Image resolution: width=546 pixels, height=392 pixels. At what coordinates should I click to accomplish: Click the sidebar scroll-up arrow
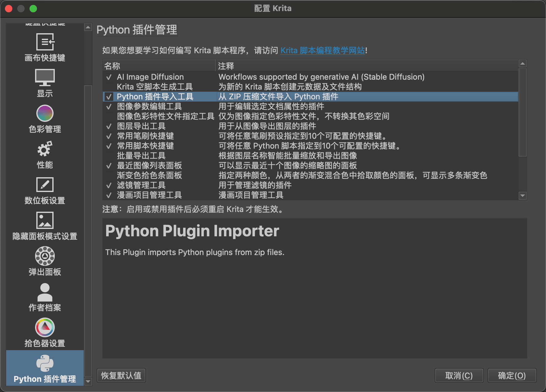[88, 27]
